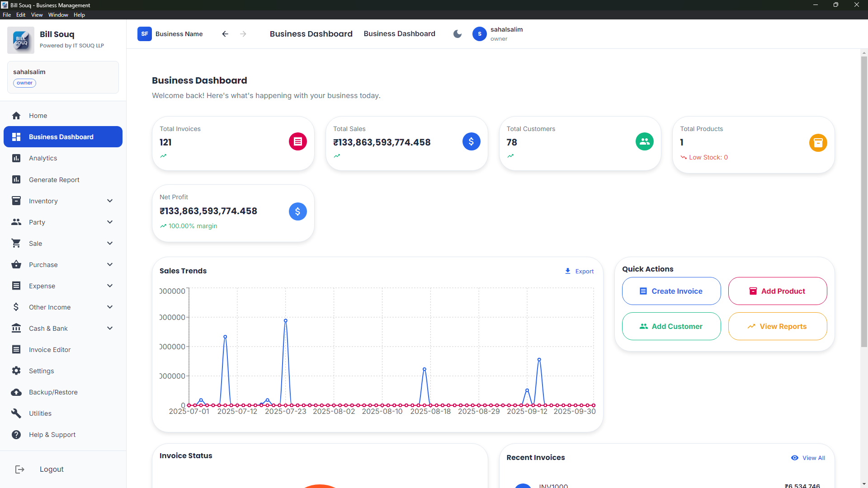Toggle dark mode with the moon icon

[458, 34]
